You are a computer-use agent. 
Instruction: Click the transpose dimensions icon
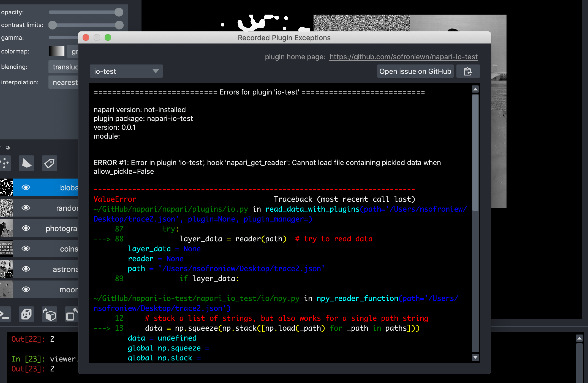tap(72, 314)
